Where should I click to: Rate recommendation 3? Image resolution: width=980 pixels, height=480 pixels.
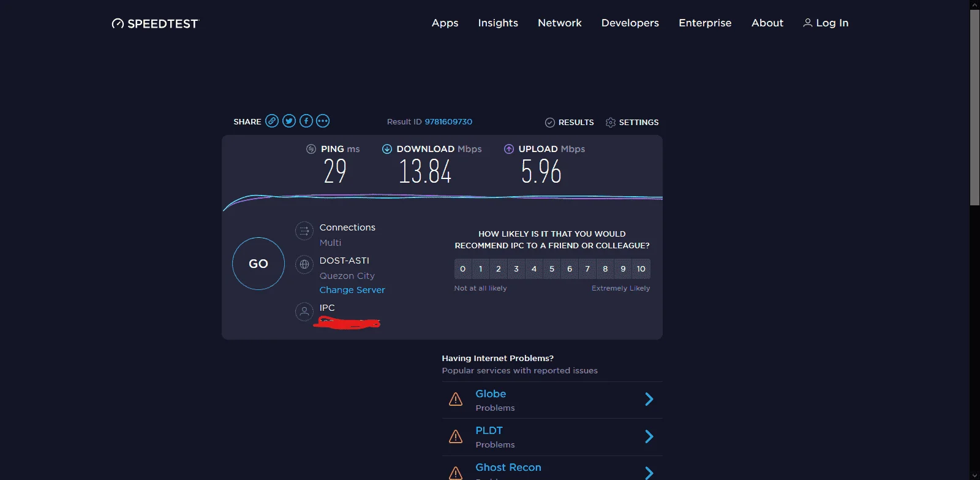pos(516,269)
